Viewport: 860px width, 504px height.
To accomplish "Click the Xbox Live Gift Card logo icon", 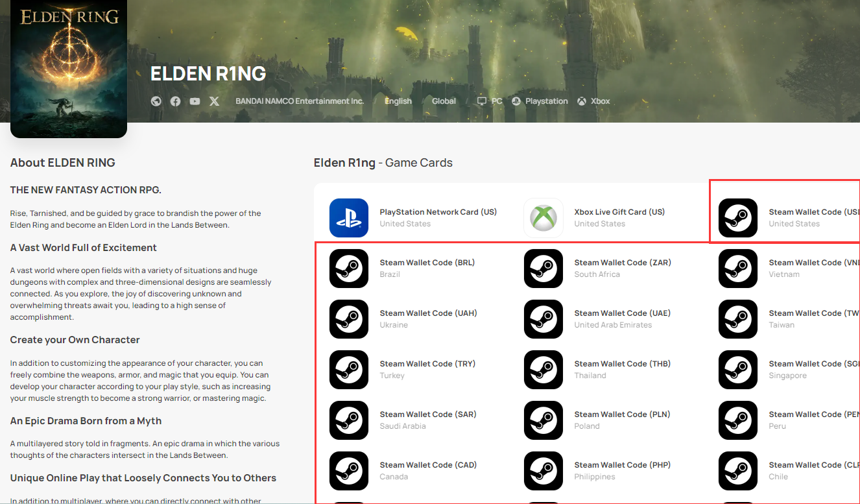I will (x=543, y=218).
